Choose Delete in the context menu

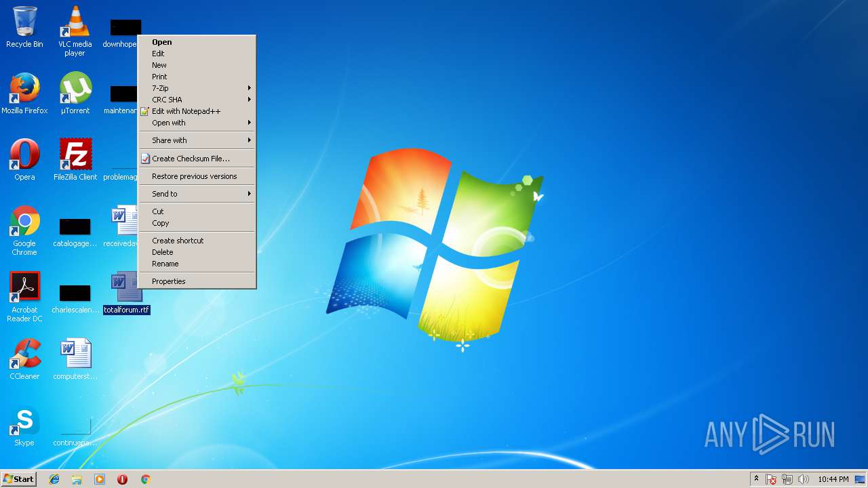[x=197, y=252]
